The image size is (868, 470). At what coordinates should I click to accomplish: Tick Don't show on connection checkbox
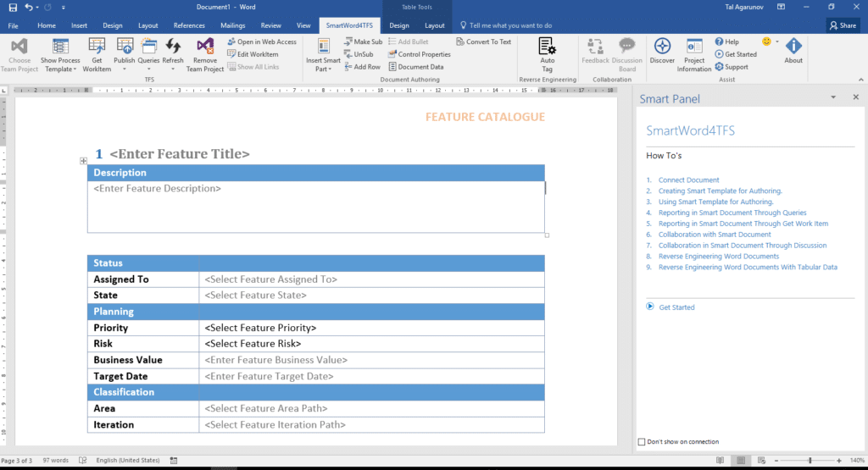pos(642,442)
